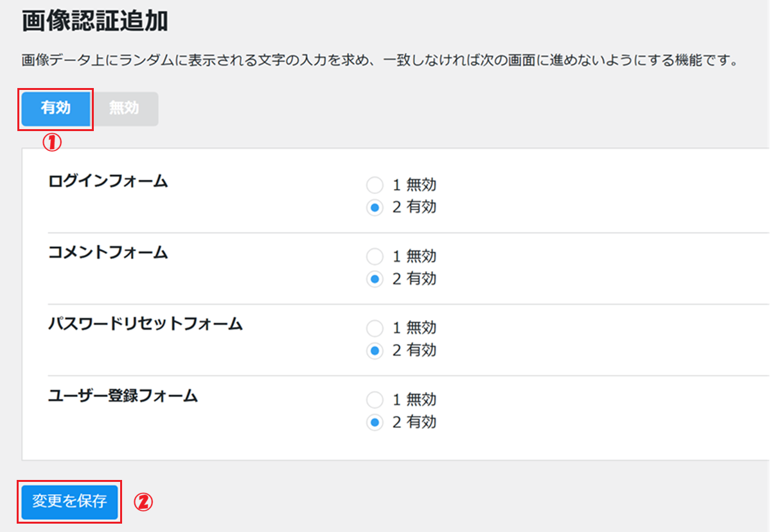The image size is (771, 532).
Task: Click the red circled number ② marker
Action: (x=143, y=502)
